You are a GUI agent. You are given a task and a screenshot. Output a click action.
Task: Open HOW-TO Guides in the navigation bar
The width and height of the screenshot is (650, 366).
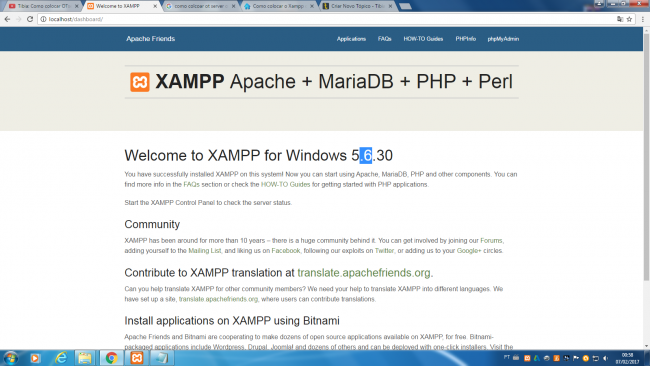(x=423, y=39)
